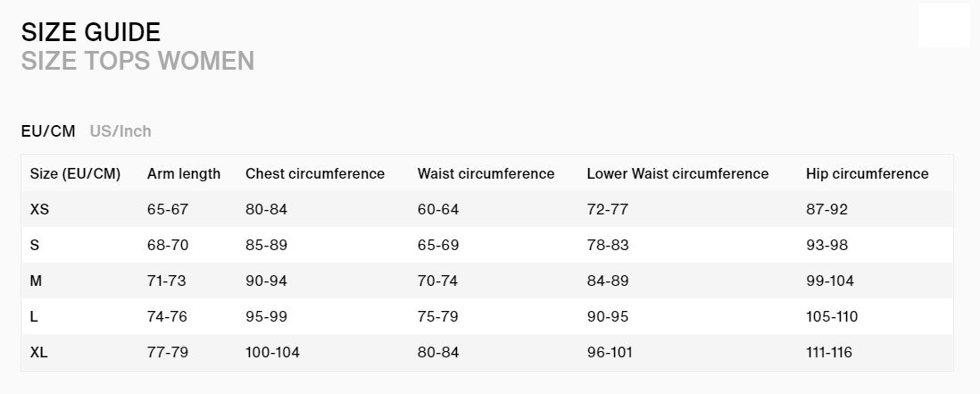Screen dimensions: 980x394
Task: Click the 60-64 waist value for XS
Action: pyautogui.click(x=438, y=209)
